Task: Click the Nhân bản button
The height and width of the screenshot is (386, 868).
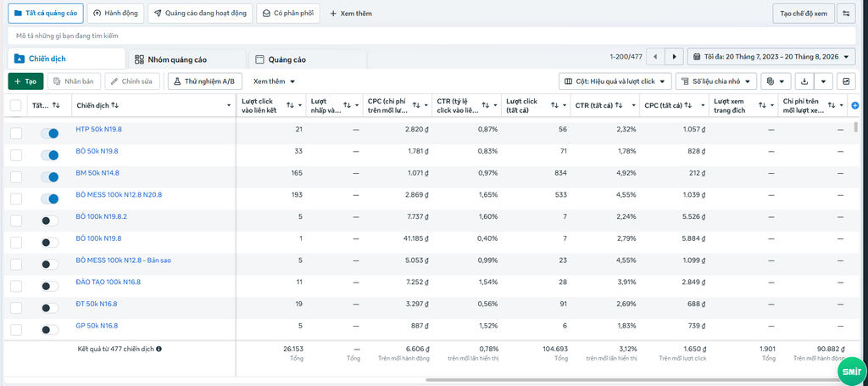Action: [x=75, y=81]
